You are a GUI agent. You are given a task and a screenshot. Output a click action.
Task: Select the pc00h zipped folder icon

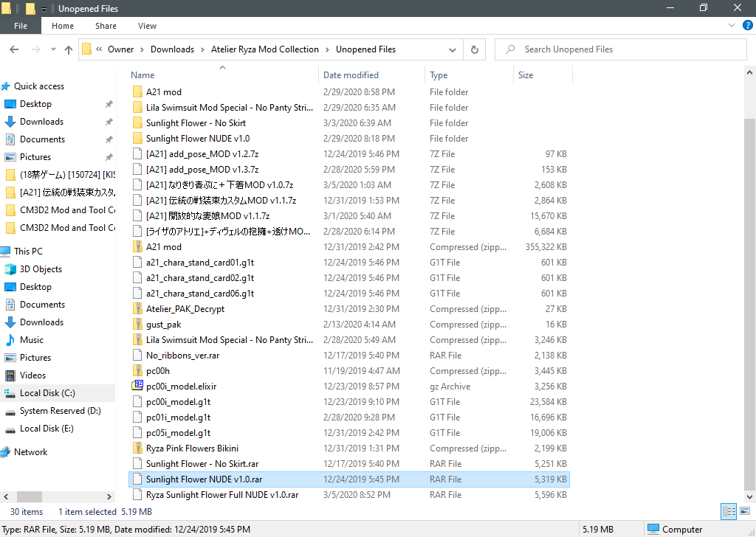click(137, 371)
